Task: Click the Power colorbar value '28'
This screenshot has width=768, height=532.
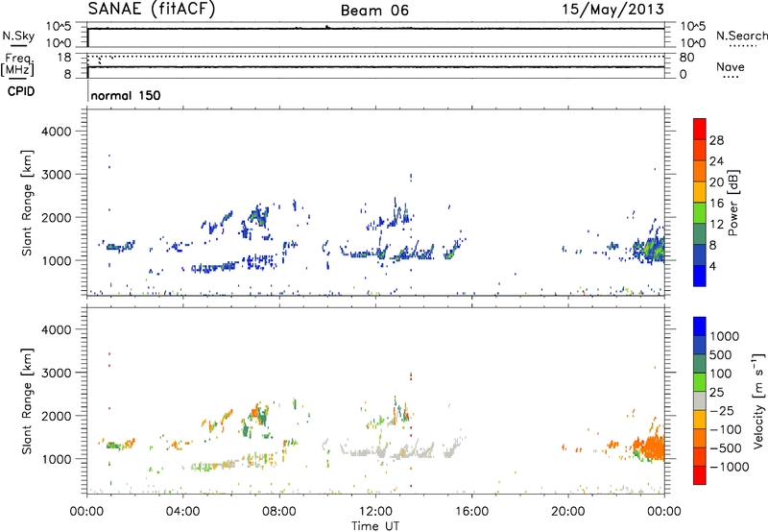Action: click(716, 140)
